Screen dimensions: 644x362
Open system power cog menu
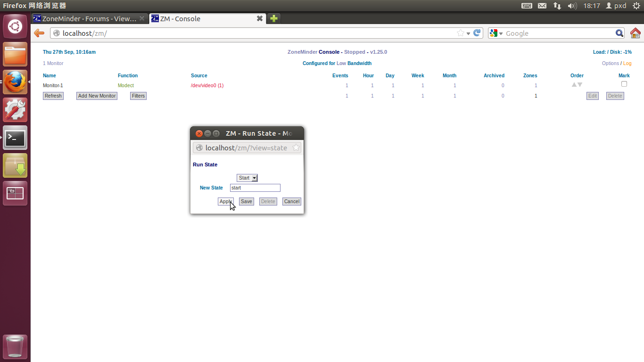(636, 6)
